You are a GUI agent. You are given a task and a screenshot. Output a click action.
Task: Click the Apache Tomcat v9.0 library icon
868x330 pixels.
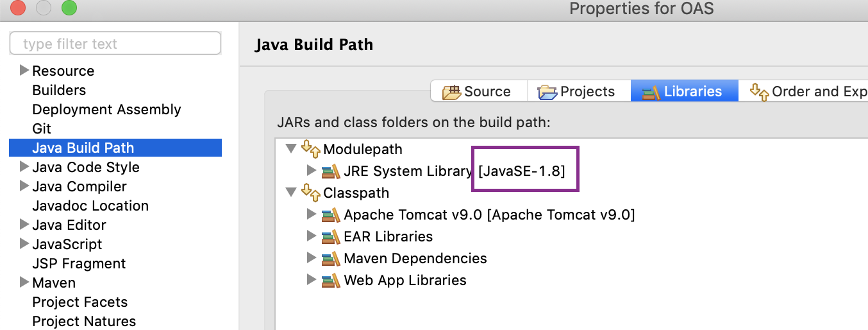coord(331,215)
